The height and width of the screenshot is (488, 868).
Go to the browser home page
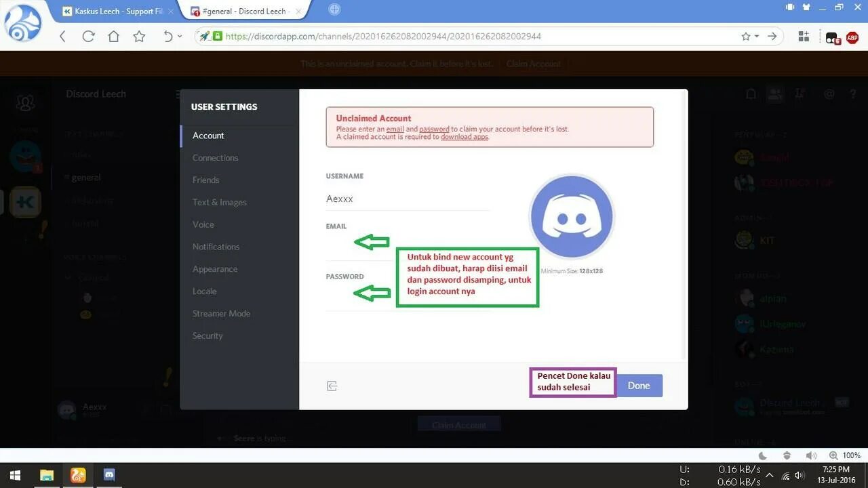click(113, 37)
